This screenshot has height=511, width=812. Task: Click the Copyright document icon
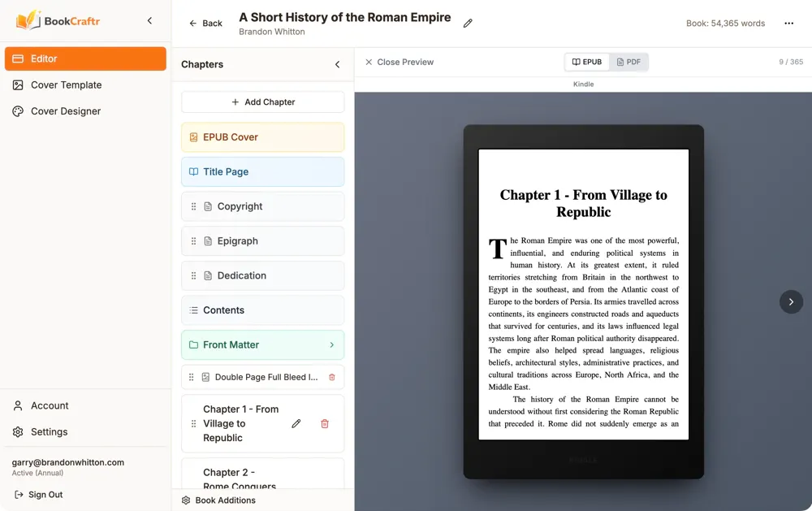(208, 206)
